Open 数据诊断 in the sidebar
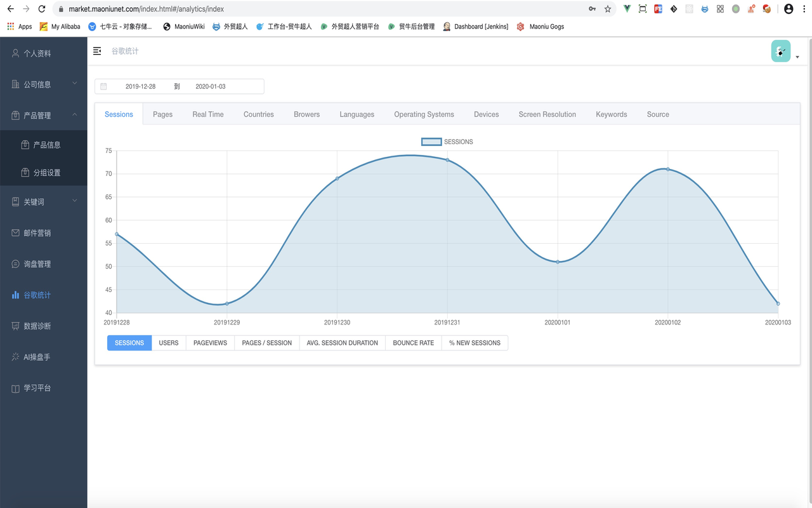This screenshot has width=812, height=508. [x=44, y=326]
